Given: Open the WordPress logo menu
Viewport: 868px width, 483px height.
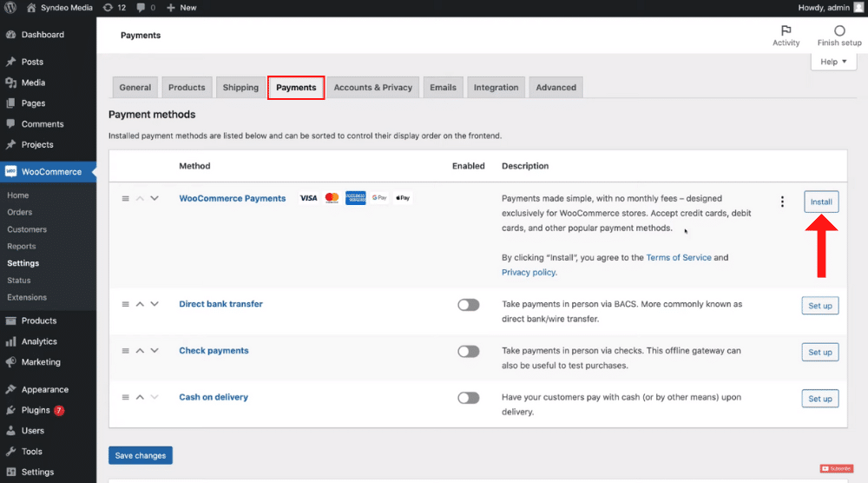Looking at the screenshot, I should pos(10,8).
